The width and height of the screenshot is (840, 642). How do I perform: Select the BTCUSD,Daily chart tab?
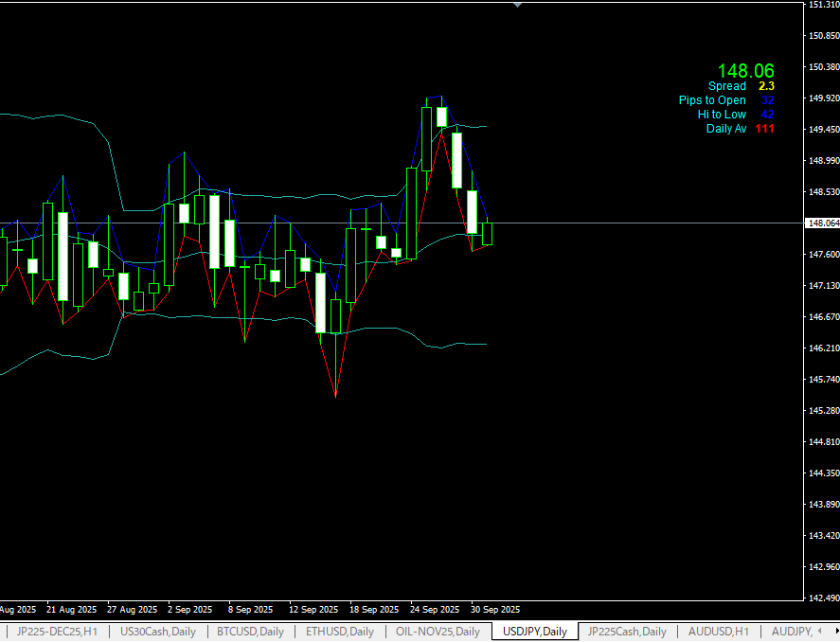coord(250,632)
